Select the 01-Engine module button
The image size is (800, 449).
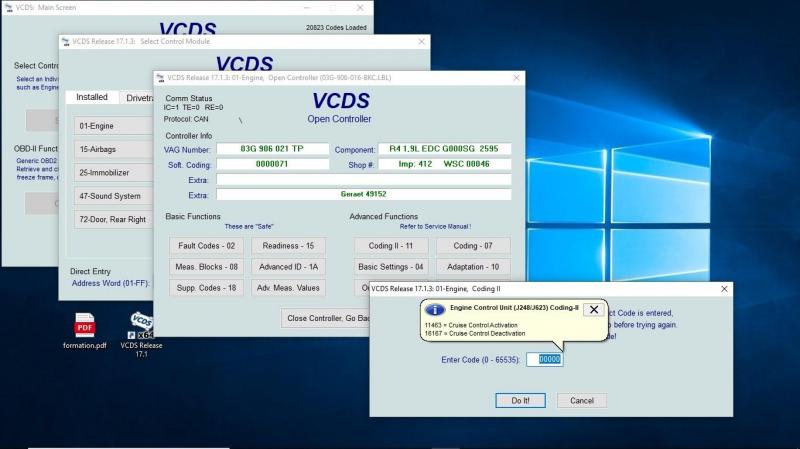click(114, 126)
